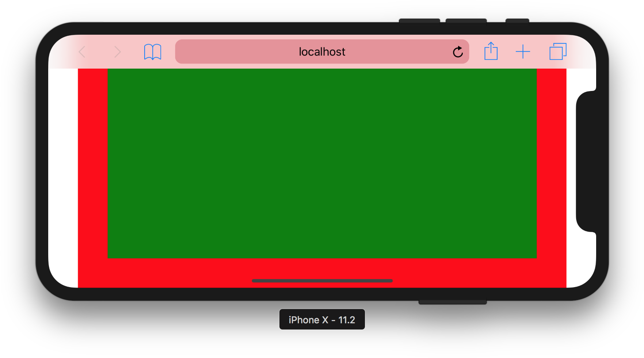Tap the upward-arrow export icon

point(491,52)
